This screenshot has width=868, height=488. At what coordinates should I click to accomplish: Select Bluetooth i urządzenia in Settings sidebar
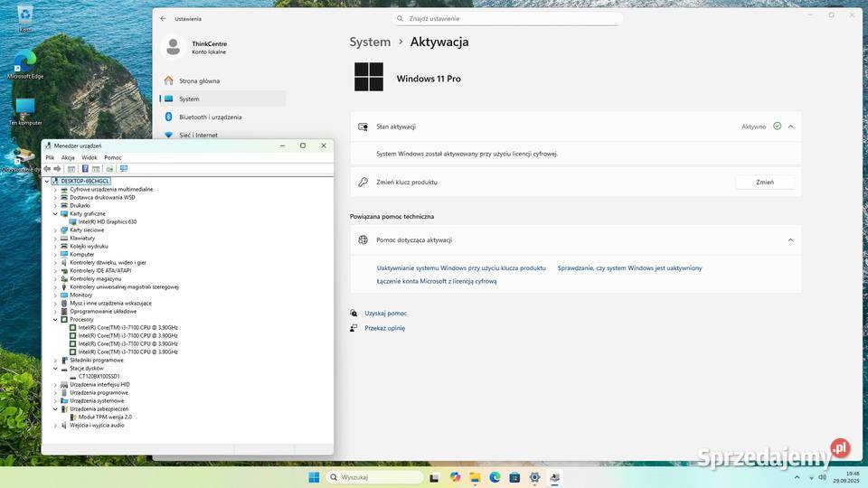click(210, 117)
